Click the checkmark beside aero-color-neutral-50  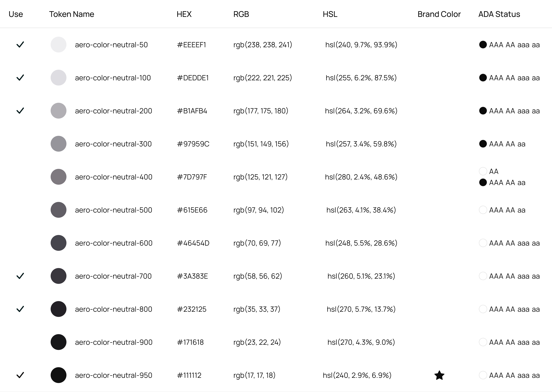point(20,45)
